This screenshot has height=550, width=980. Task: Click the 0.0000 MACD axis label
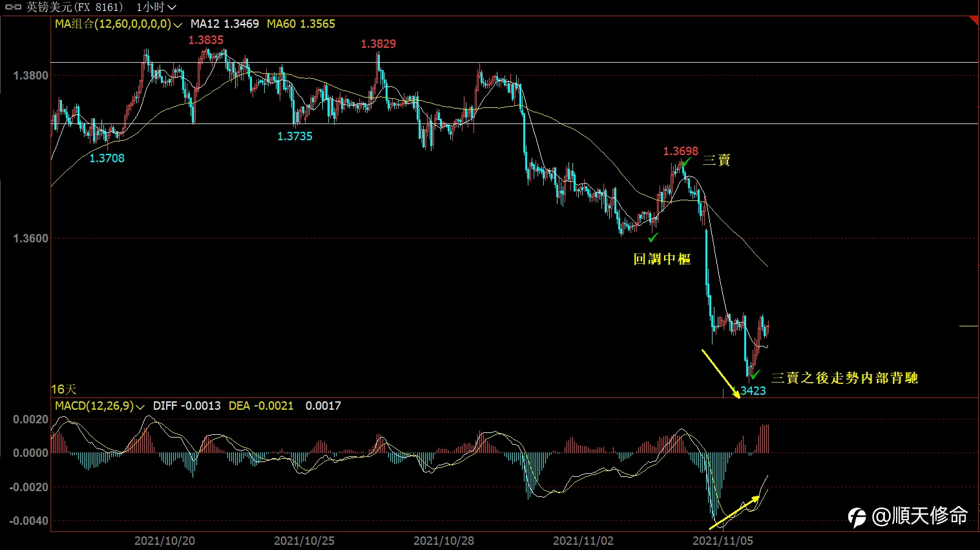(x=30, y=453)
